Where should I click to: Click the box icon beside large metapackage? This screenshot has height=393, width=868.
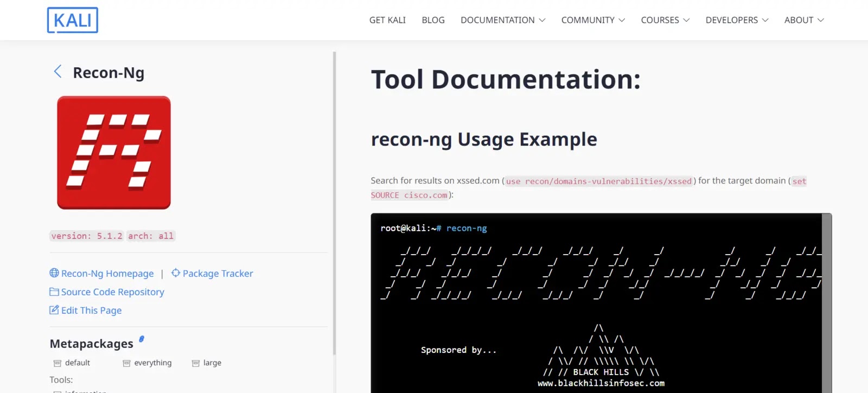(196, 363)
